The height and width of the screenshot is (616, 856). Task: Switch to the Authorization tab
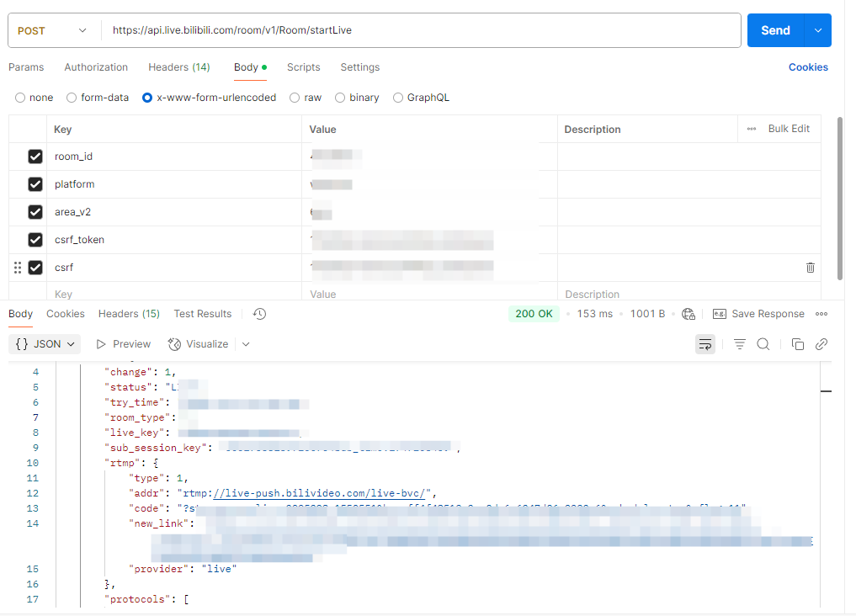pos(96,67)
